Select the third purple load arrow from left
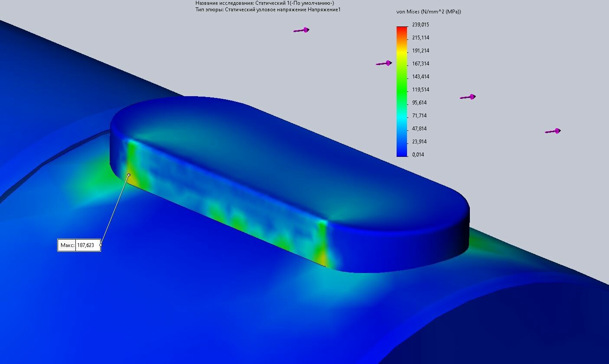Image resolution: width=609 pixels, height=364 pixels. (x=468, y=97)
